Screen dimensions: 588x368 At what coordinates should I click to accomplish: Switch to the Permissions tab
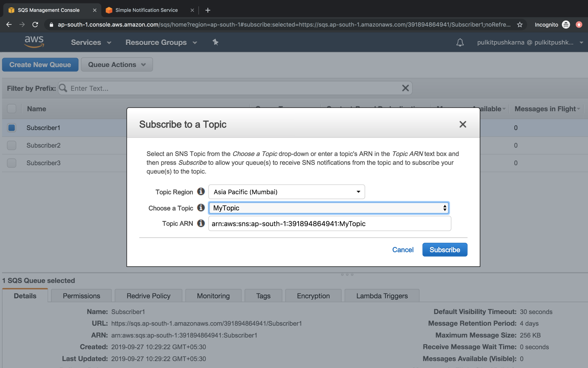(81, 296)
